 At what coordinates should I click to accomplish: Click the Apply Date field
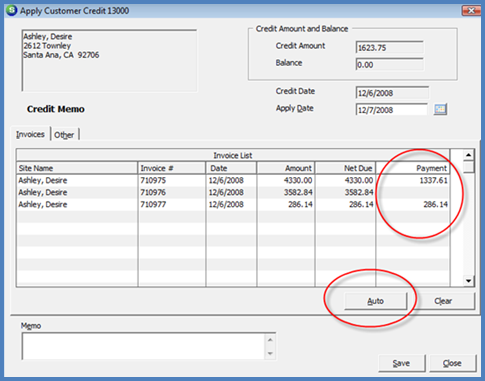(391, 110)
